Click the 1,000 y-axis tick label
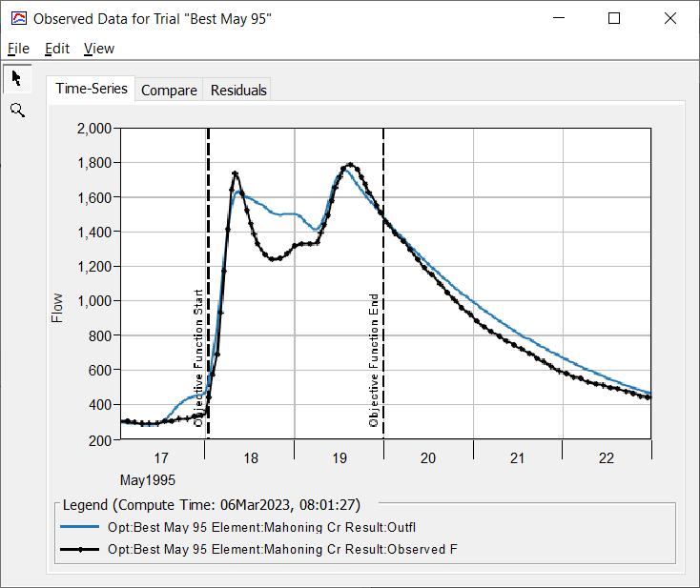Image resolution: width=700 pixels, height=588 pixels. tap(94, 301)
